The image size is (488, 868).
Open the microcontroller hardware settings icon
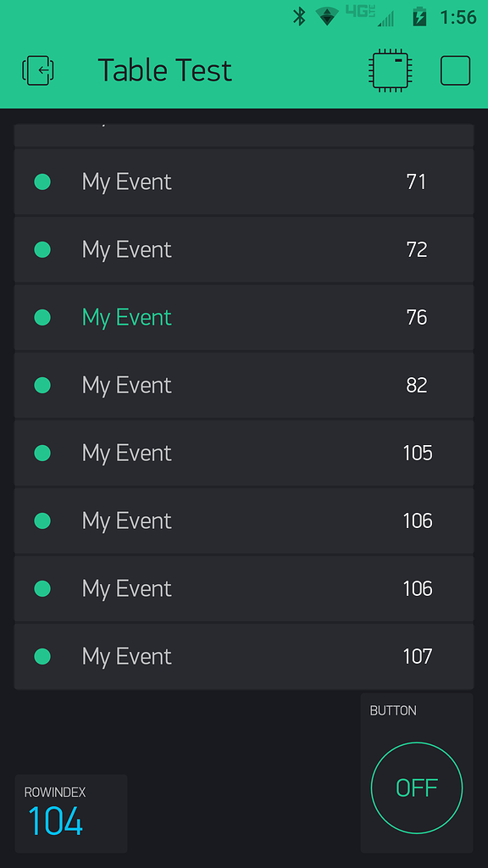click(x=388, y=70)
